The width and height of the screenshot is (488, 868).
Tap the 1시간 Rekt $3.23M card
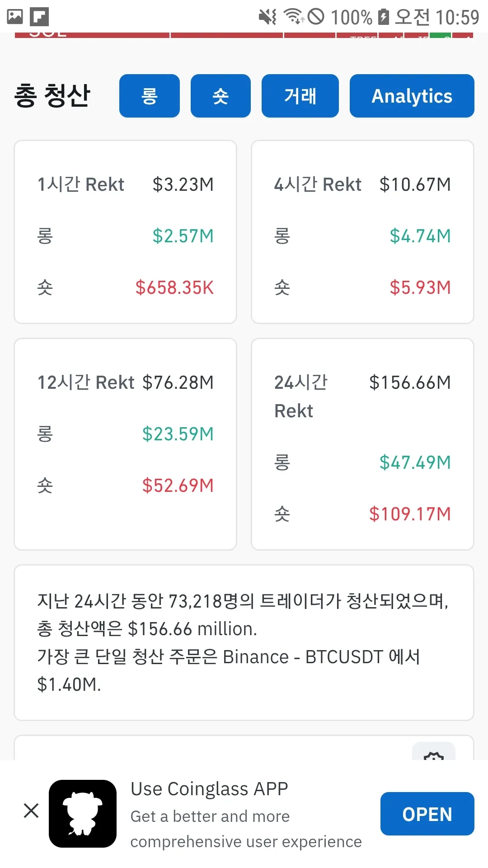126,232
